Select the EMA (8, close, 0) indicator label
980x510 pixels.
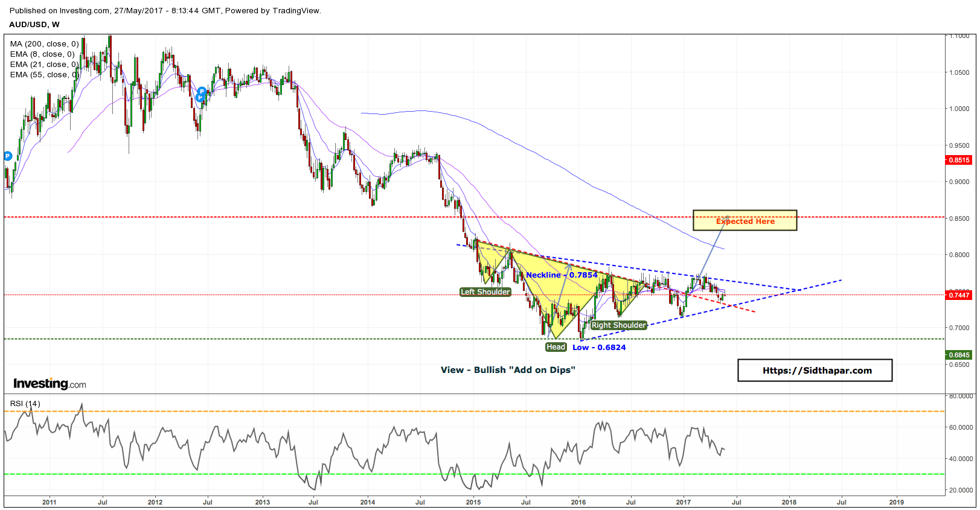(x=42, y=54)
